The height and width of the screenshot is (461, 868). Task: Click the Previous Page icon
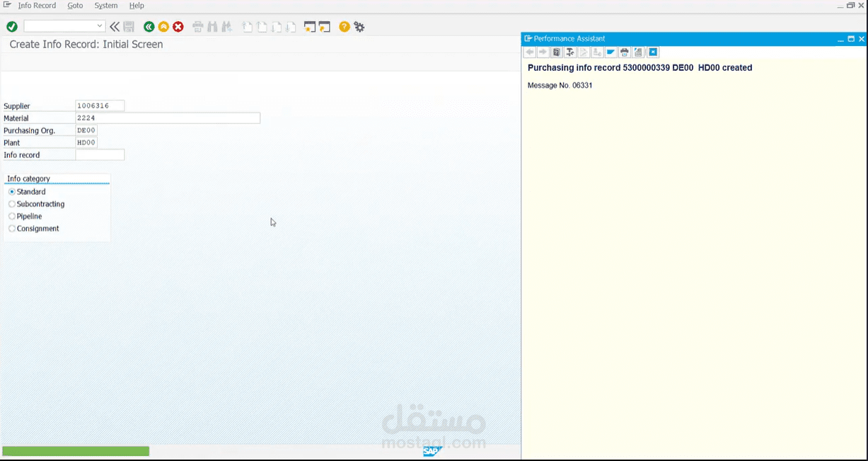(x=262, y=27)
